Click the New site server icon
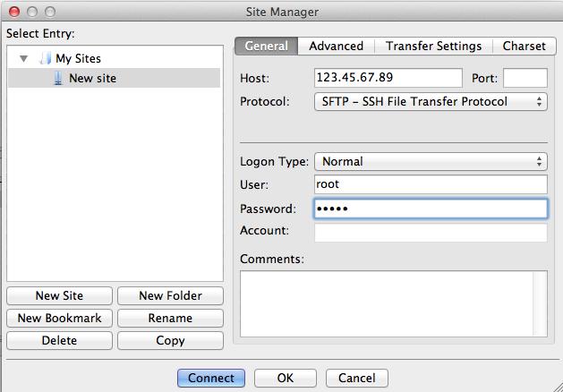563x392 pixels. coord(59,79)
